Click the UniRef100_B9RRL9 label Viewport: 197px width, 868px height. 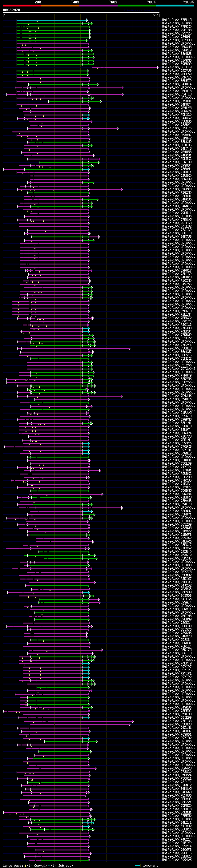[x=177, y=50]
